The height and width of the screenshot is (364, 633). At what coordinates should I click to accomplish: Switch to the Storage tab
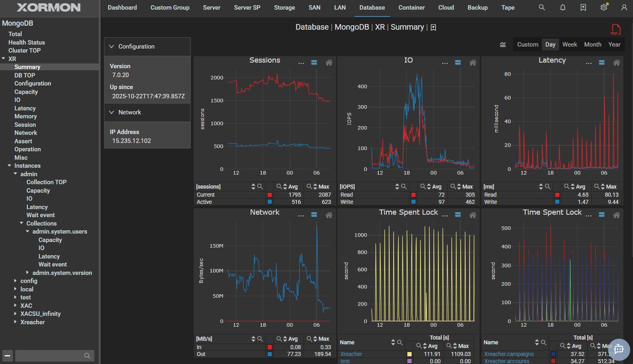coord(284,8)
